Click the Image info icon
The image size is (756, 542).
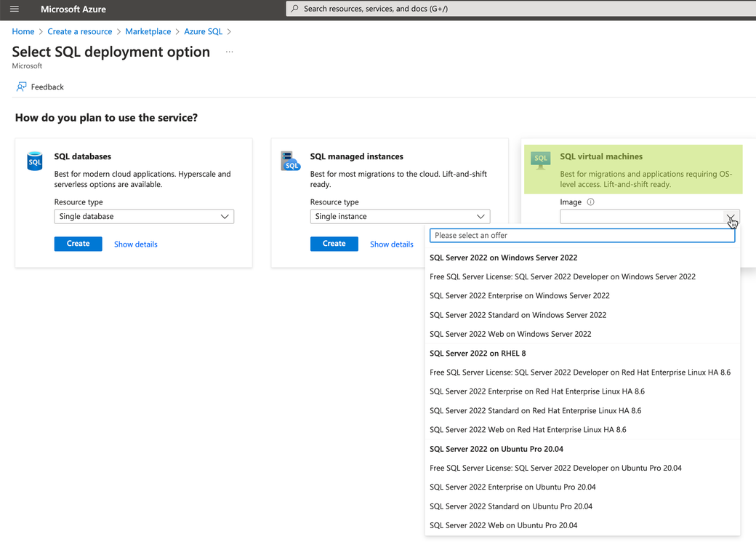pos(590,202)
